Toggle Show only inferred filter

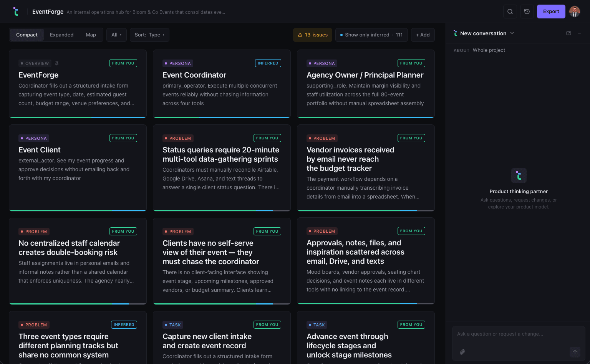[371, 35]
